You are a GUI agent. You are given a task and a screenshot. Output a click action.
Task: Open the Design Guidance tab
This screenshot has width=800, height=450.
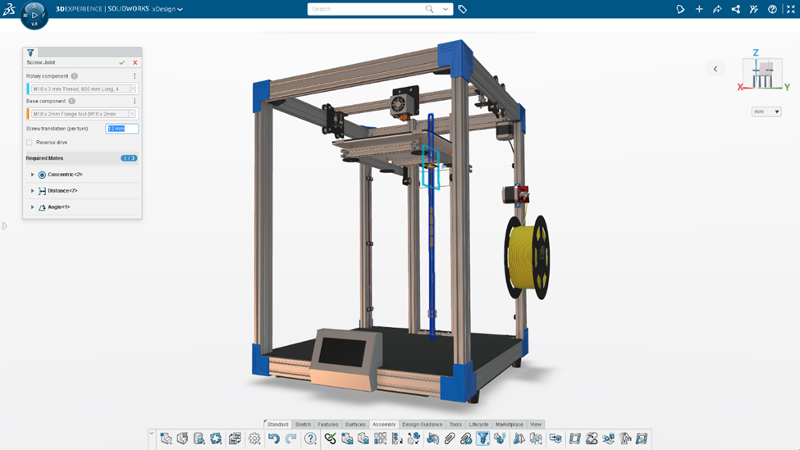[x=422, y=424]
